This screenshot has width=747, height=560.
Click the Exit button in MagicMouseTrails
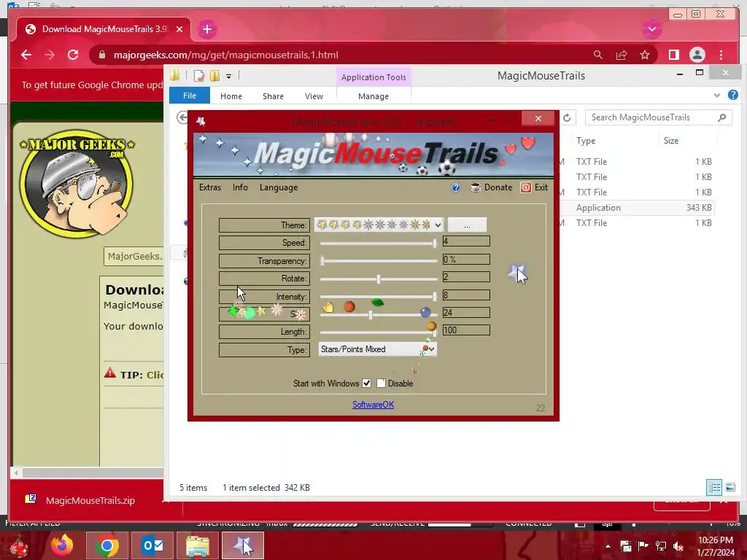pos(534,187)
